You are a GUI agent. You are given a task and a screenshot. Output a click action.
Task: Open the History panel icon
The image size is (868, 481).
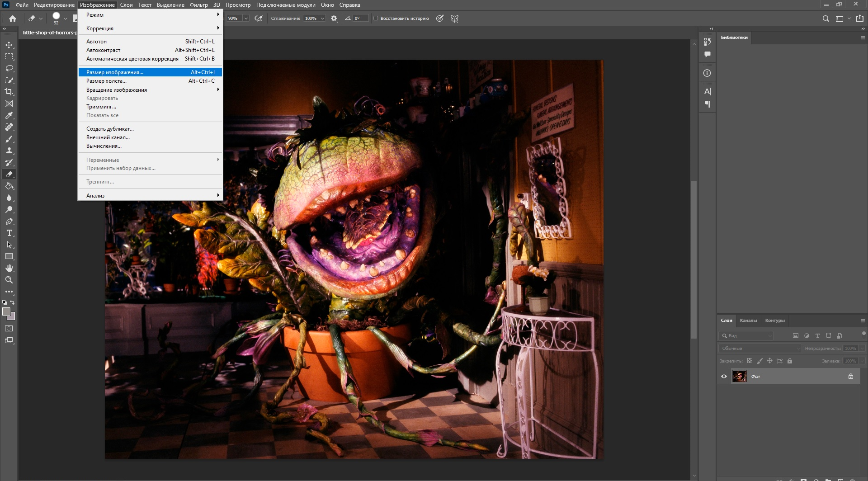coord(708,42)
